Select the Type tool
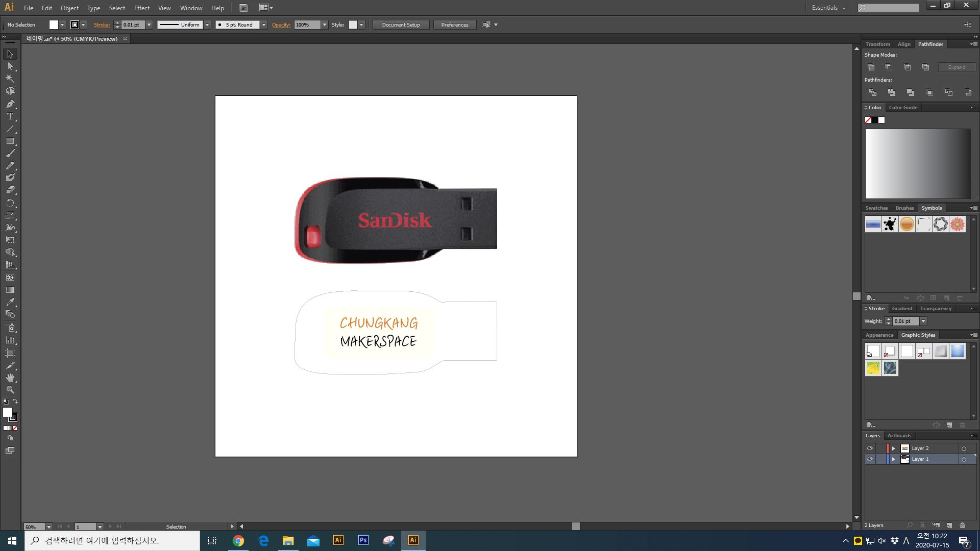This screenshot has height=551, width=980. pos(10,116)
